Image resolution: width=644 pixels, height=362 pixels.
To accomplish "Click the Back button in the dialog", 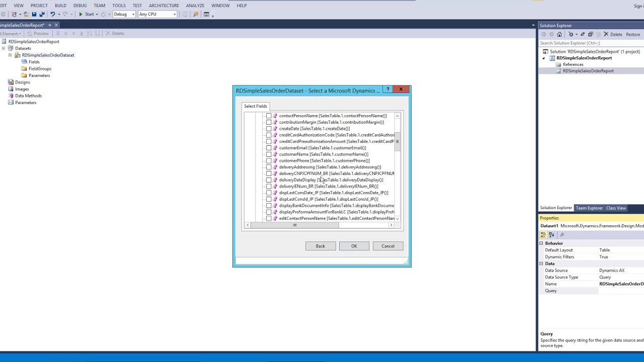I will [320, 246].
